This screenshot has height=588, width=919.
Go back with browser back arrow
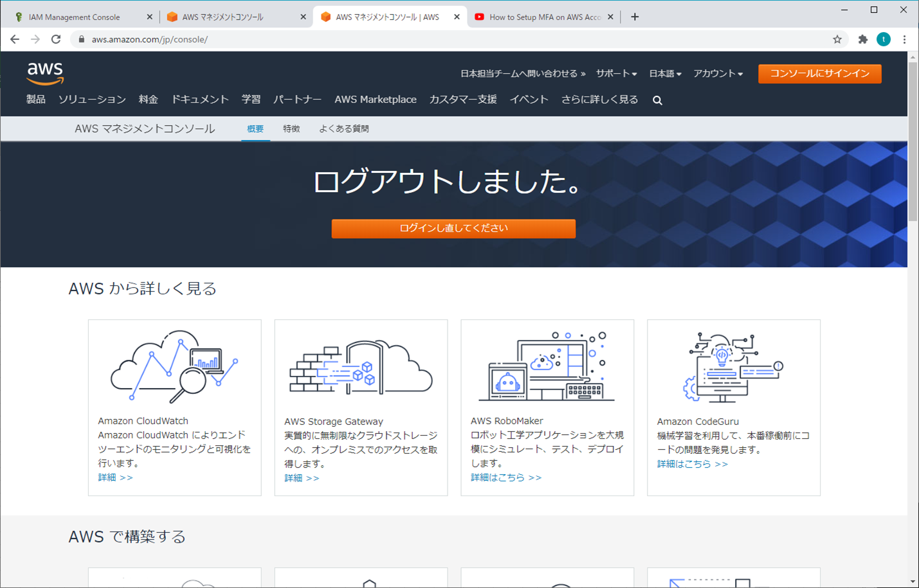pos(15,39)
